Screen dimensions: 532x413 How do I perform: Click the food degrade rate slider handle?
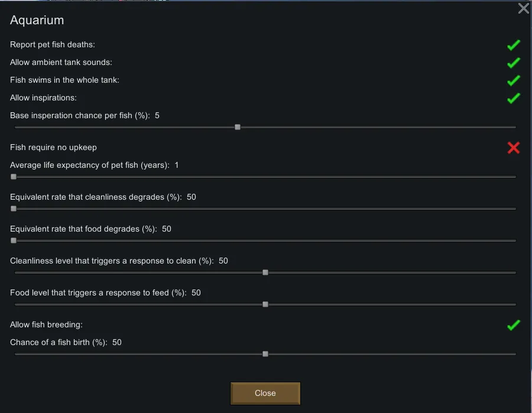tap(14, 240)
